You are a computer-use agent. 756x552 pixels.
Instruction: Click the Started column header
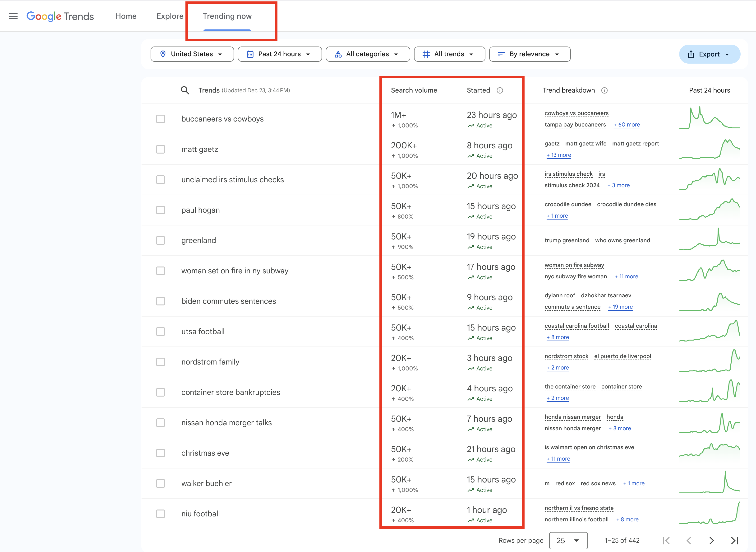[479, 90]
